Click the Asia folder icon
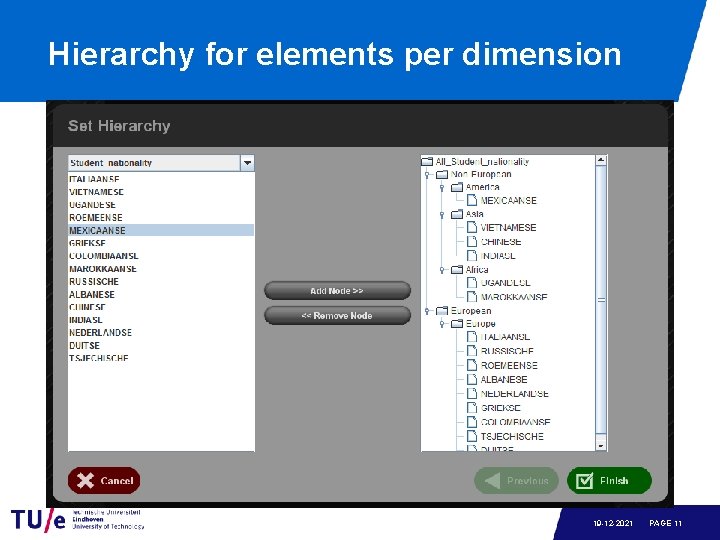Screen dimensions: 720x540 [456, 214]
